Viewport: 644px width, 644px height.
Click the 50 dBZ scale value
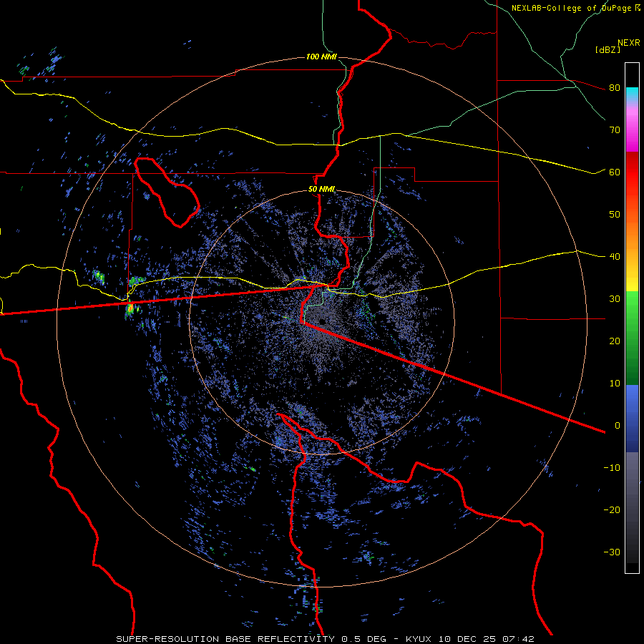pos(615,215)
